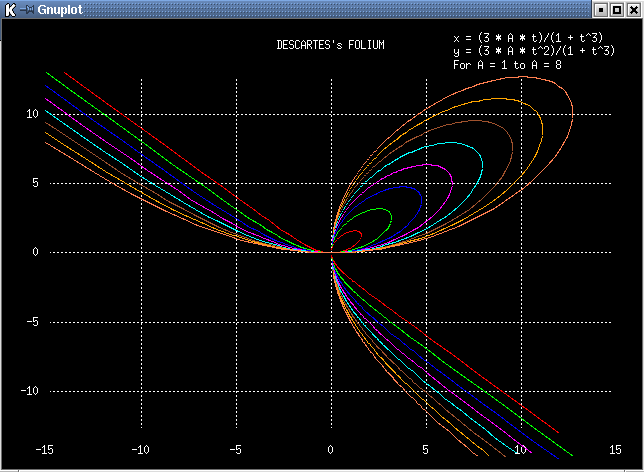Click the x = (3 * A * t)/(1 + t^3) equation
The height and width of the screenshot is (472, 644).
pos(528,38)
